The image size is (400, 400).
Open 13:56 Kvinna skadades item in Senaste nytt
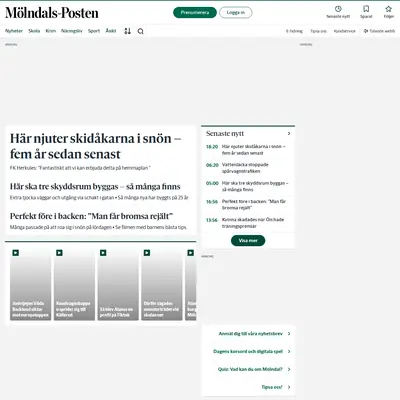(247, 223)
